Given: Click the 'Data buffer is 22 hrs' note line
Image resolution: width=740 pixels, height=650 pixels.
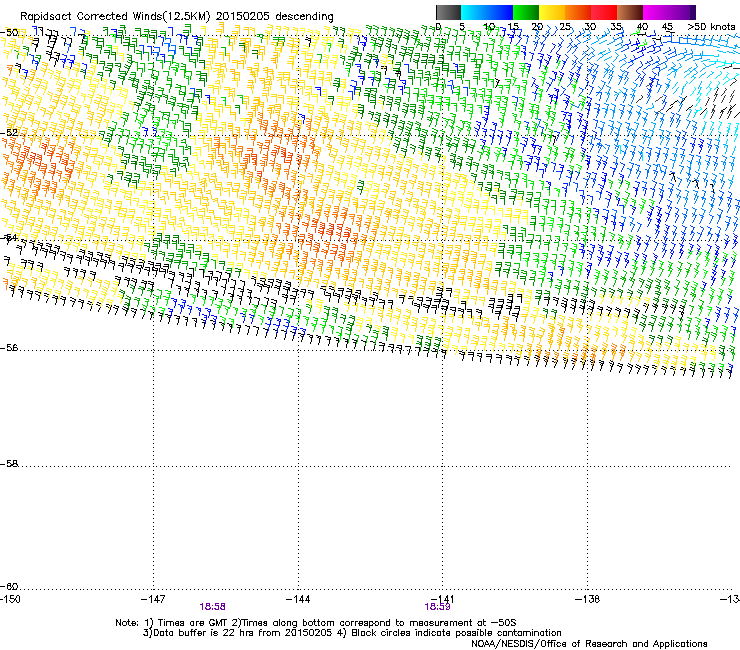Looking at the screenshot, I should coord(352,633).
